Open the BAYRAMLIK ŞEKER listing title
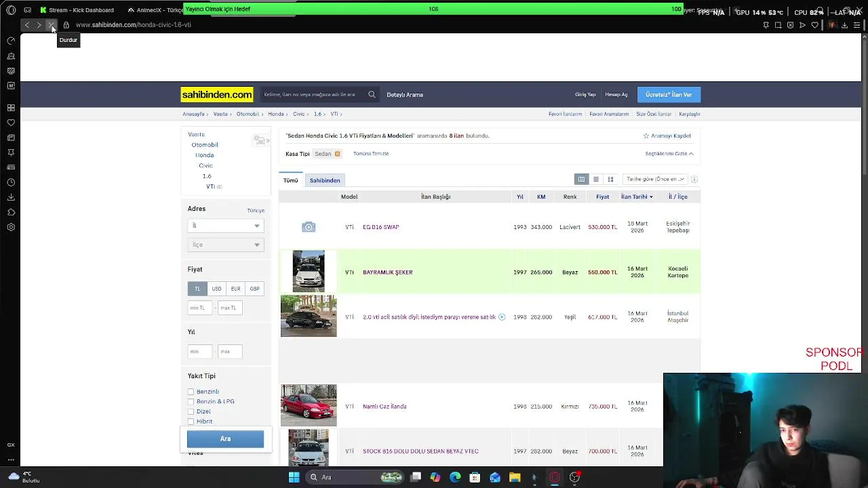Viewport: 868px width, 488px height. tap(388, 272)
